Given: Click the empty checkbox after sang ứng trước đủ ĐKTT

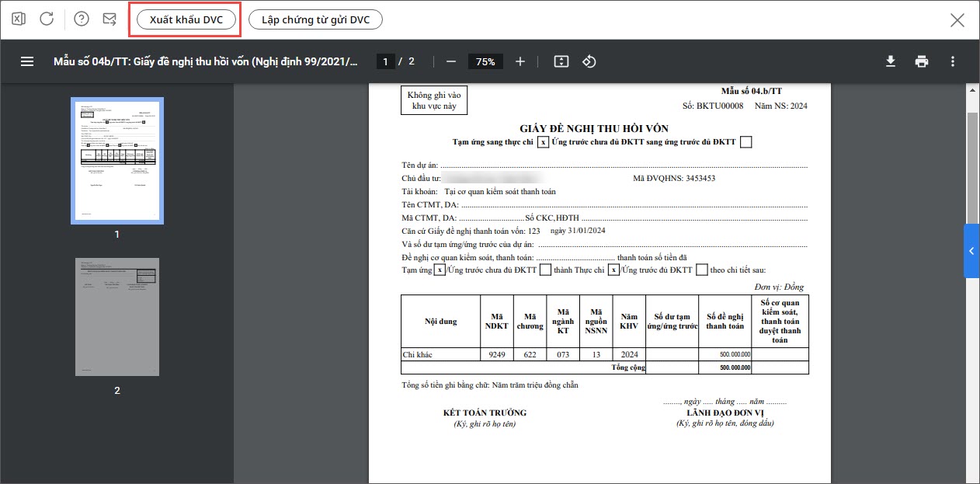Looking at the screenshot, I should pyautogui.click(x=746, y=142).
